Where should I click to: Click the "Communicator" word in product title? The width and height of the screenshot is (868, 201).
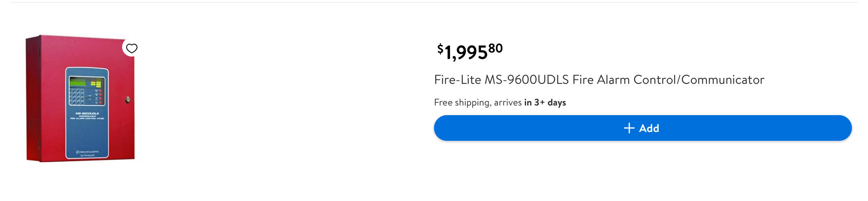click(x=723, y=80)
